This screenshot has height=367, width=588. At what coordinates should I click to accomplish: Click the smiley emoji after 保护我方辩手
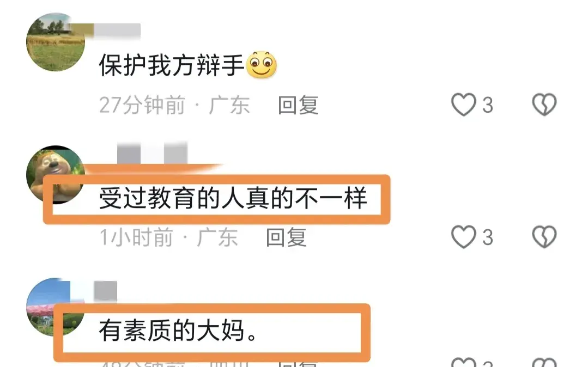[x=262, y=65]
